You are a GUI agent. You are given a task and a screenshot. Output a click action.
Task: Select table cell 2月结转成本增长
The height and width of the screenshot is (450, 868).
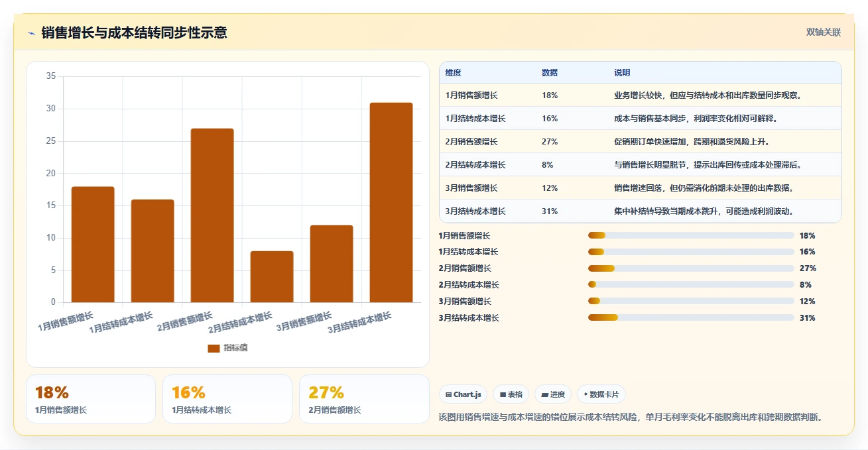click(x=475, y=165)
